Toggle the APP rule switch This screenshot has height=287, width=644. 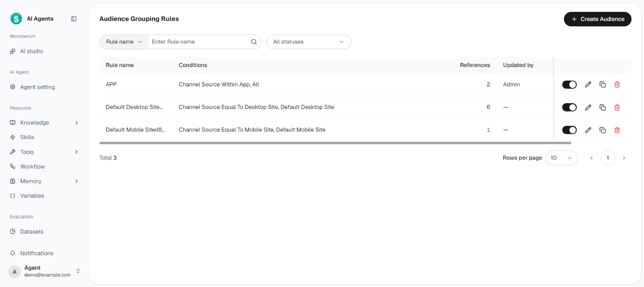(x=569, y=84)
